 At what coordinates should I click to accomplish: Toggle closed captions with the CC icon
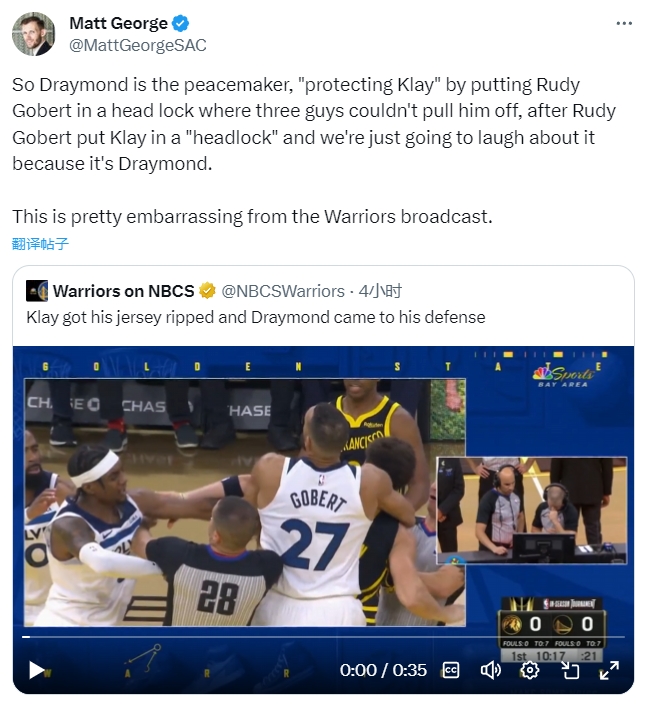click(x=451, y=670)
